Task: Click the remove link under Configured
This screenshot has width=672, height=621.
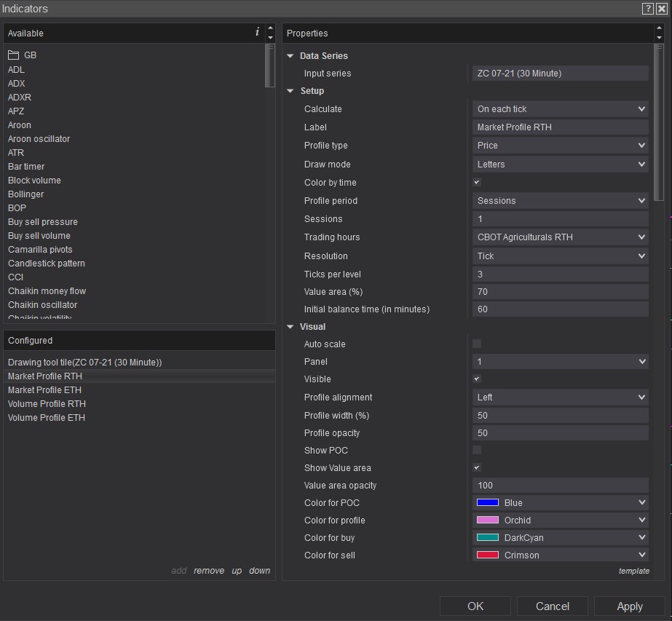Action: tap(209, 571)
